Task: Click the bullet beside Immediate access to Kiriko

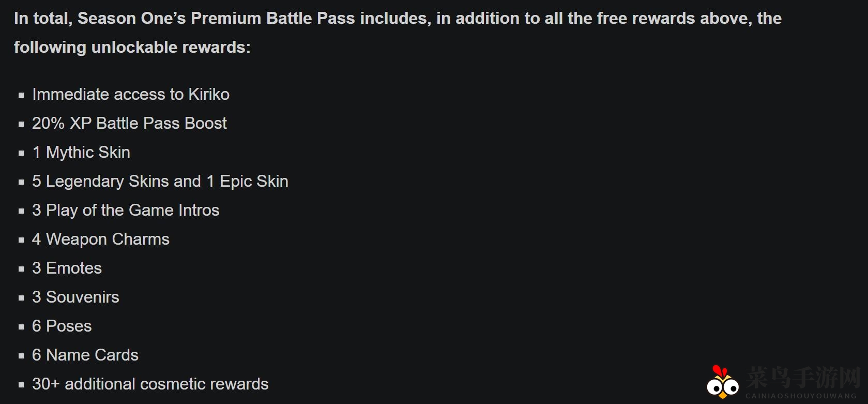Action: click(21, 95)
